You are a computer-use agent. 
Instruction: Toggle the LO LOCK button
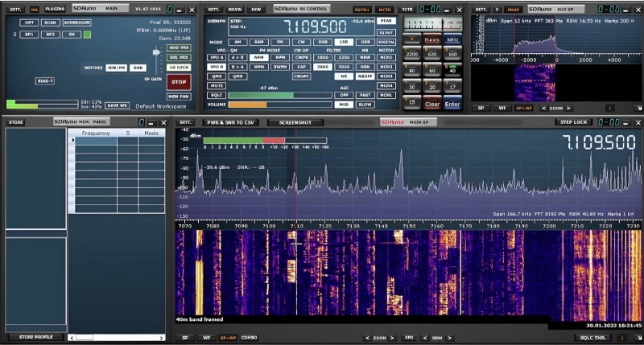pos(179,68)
